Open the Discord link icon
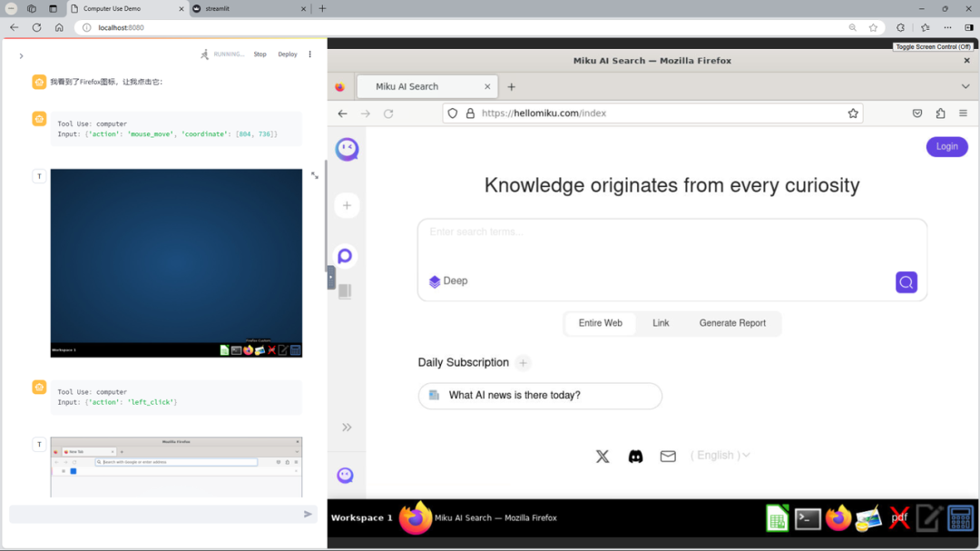This screenshot has width=980, height=551. tap(635, 457)
